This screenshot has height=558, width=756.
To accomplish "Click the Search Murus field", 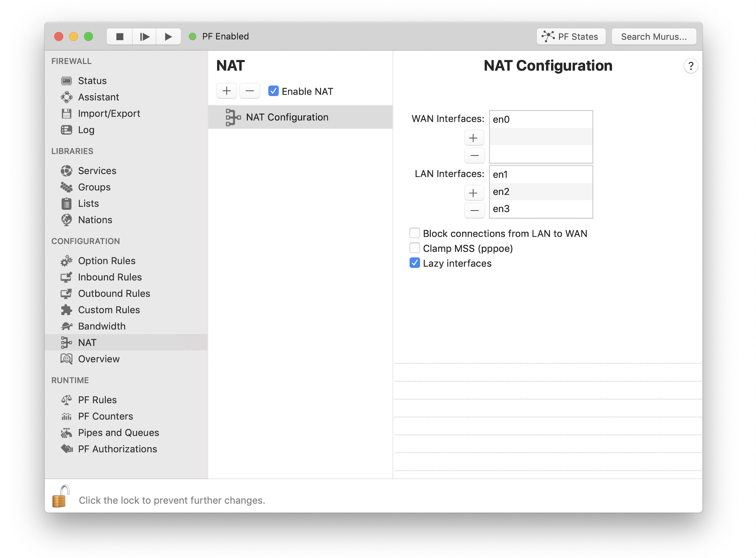I will [x=654, y=37].
